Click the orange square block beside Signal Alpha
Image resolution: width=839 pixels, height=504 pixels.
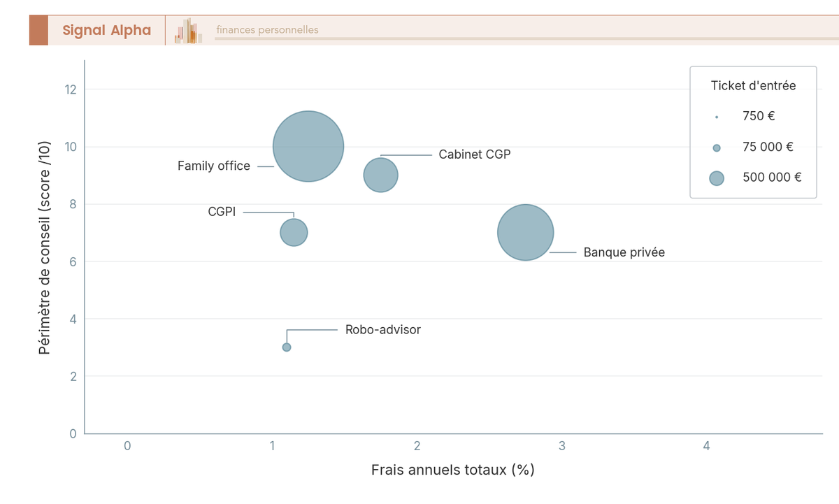click(x=38, y=31)
